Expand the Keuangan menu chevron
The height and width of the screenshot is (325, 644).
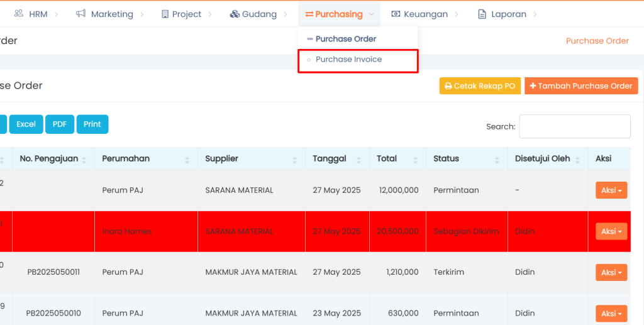point(457,14)
